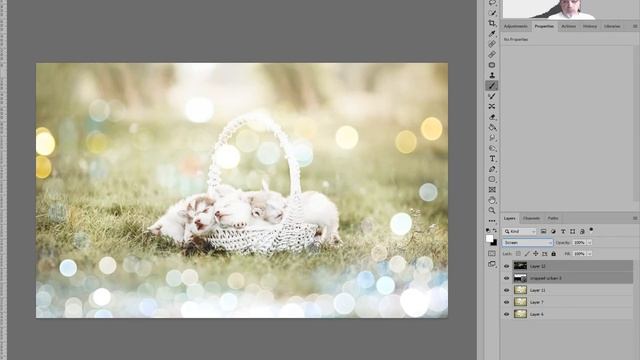640x360 pixels.
Task: Select the Rounded Rectangle shape tool
Action: (492, 179)
